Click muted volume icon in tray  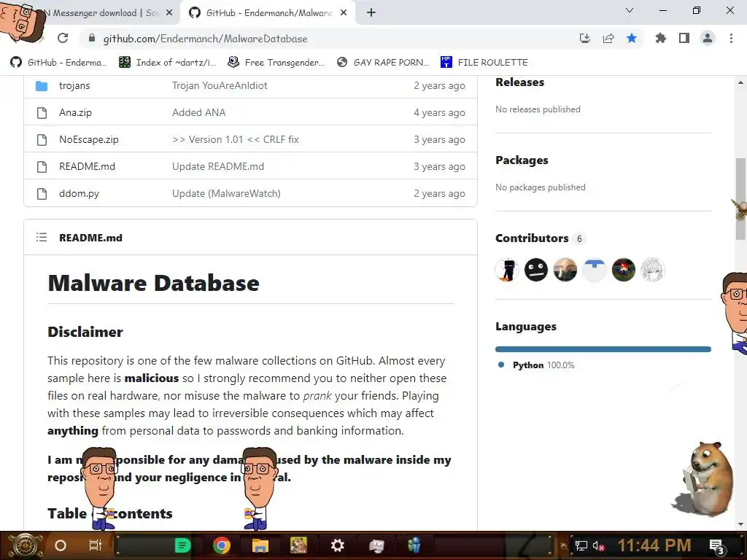[x=598, y=545]
